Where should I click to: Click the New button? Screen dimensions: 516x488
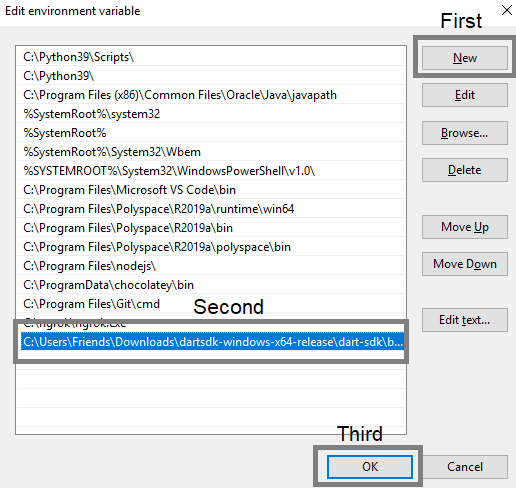[x=465, y=58]
